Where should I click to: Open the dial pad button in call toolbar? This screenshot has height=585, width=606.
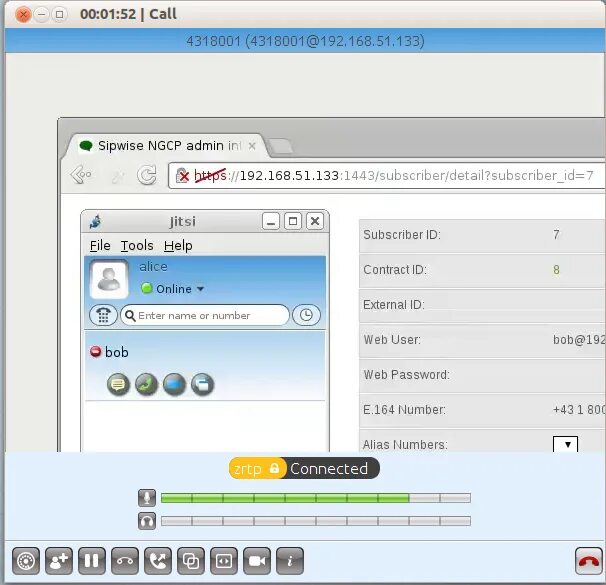(x=26, y=560)
